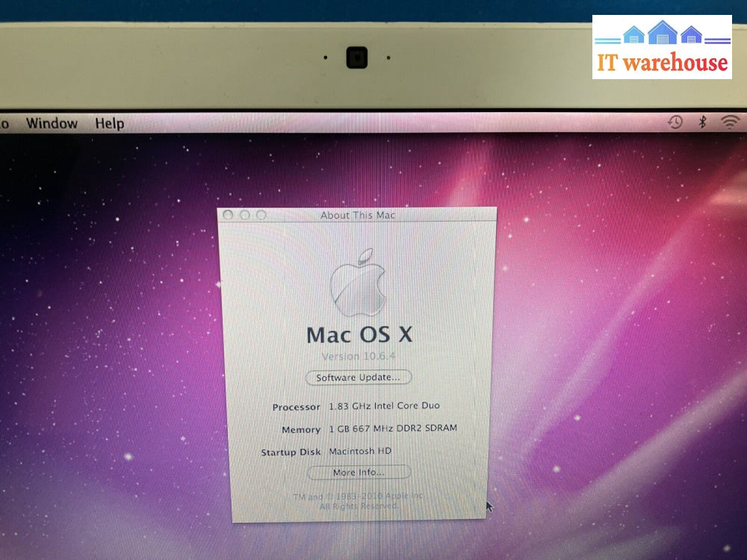Open the Window menu
Viewport: 747px width, 560px height.
(x=52, y=123)
